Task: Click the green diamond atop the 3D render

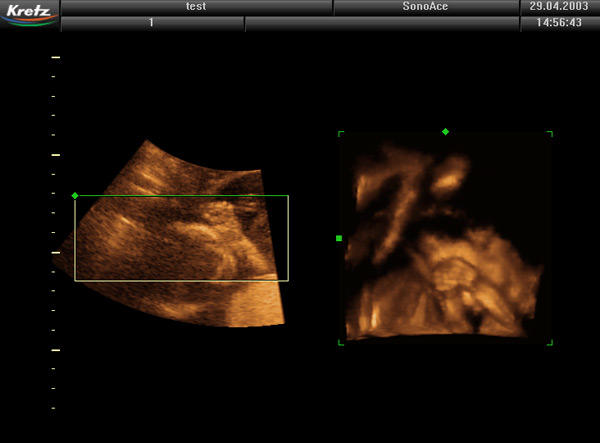Action: coord(445,132)
